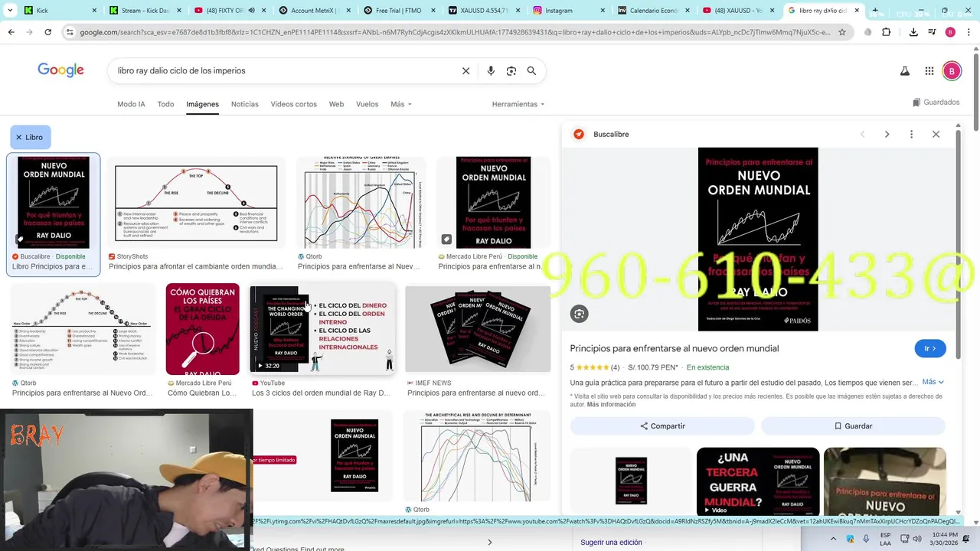Open the large book cover preview image
The width and height of the screenshot is (980, 551).
pyautogui.click(x=758, y=239)
